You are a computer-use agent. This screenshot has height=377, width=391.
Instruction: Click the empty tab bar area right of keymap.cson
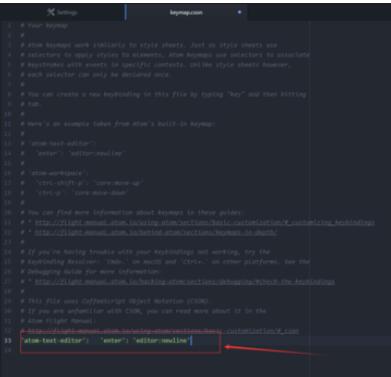coord(319,12)
